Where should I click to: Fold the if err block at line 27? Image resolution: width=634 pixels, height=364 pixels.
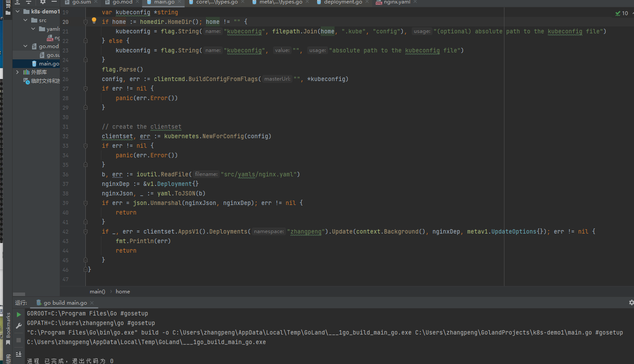coord(85,88)
